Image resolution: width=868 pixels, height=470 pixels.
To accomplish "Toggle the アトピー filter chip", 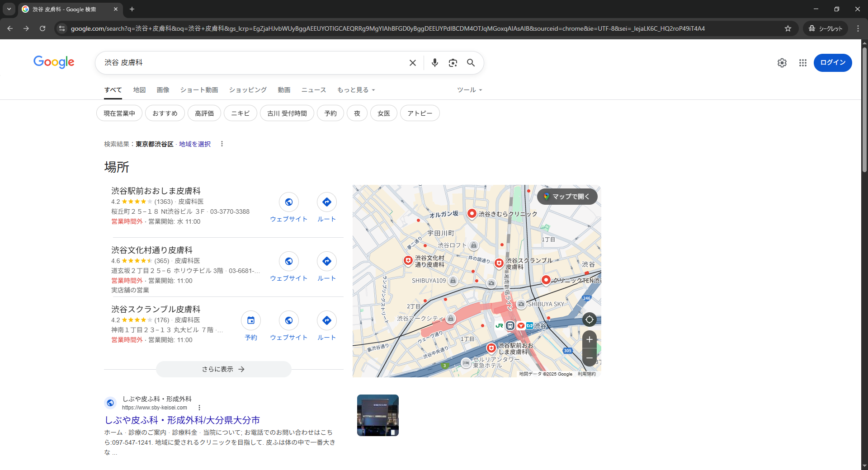I will 420,113.
